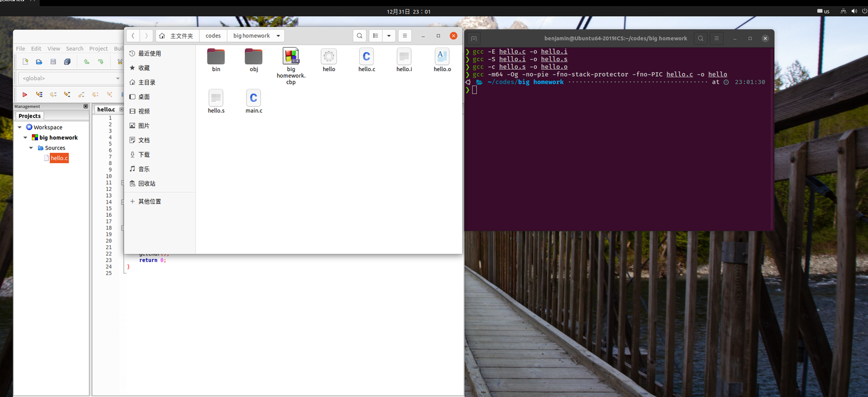This screenshot has height=397, width=868.
Task: Select hello.c file in file manager
Action: (x=366, y=60)
